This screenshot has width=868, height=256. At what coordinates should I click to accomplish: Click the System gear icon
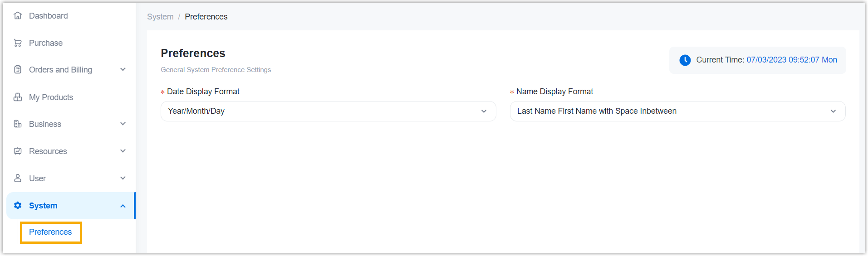(18, 205)
